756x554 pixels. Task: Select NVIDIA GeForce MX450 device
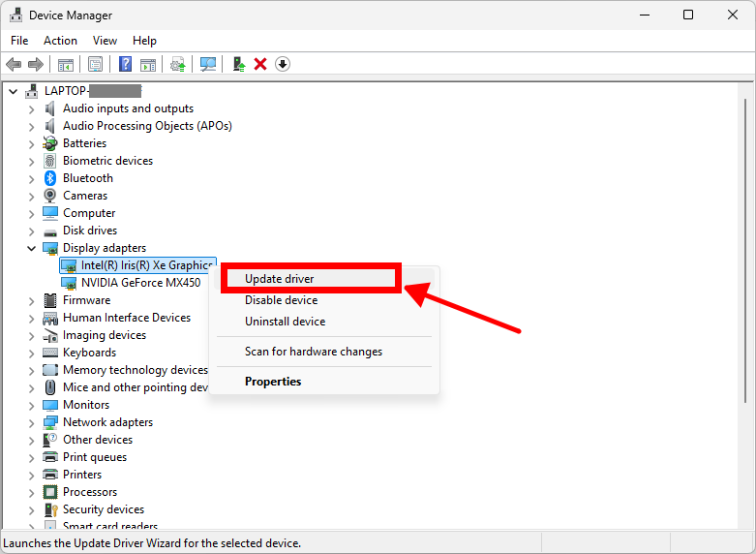pos(140,283)
